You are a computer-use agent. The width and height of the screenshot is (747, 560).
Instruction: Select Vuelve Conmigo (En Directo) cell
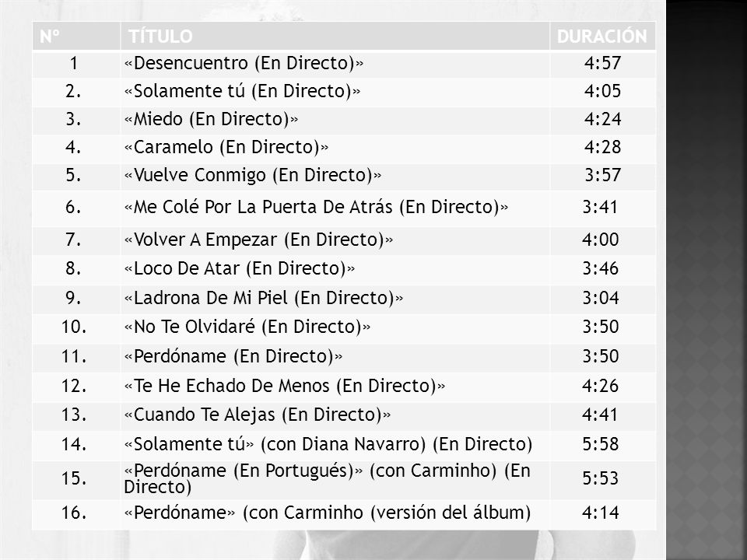(335, 175)
